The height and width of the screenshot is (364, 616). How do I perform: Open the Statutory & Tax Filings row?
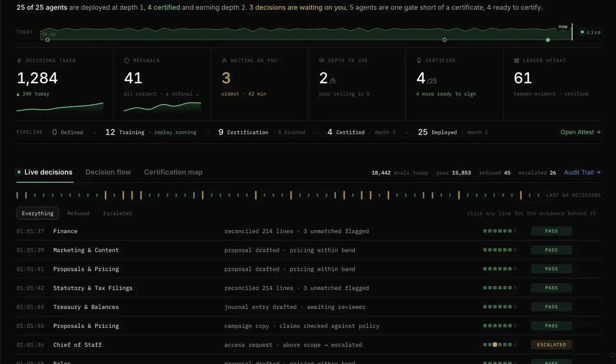pyautogui.click(x=309, y=288)
